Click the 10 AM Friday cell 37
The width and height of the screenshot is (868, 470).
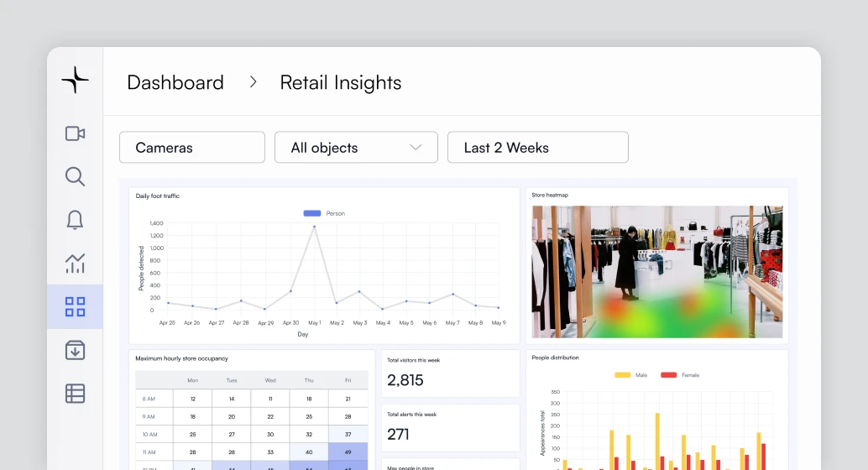(x=348, y=435)
